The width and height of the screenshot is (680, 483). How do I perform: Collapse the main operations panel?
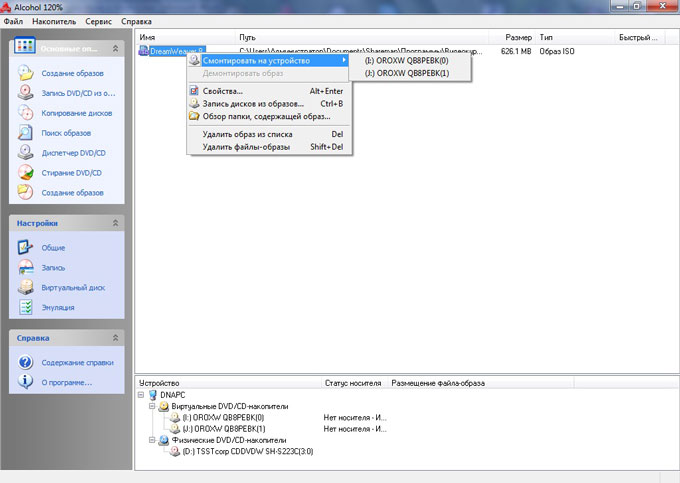[115, 49]
